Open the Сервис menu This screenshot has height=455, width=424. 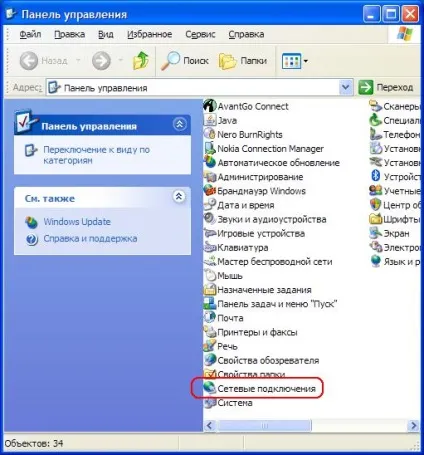tap(200, 34)
